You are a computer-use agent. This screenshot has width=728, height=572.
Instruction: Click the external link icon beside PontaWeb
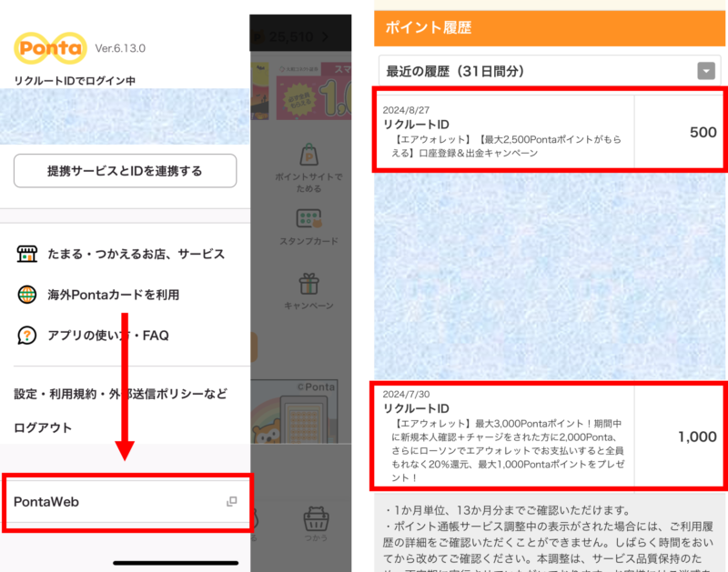[x=232, y=501]
